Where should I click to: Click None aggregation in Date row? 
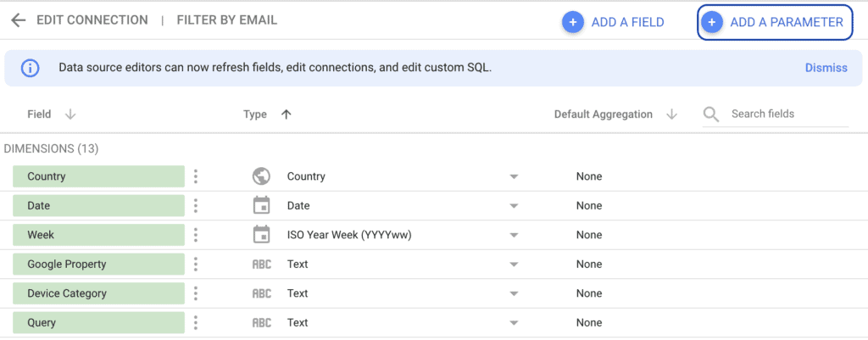tap(589, 205)
